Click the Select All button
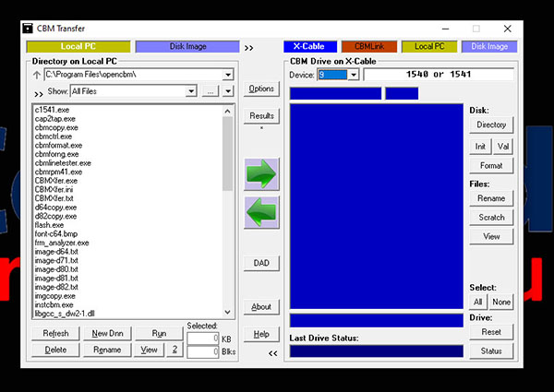Viewport: 554px width, 392px height. (x=478, y=302)
